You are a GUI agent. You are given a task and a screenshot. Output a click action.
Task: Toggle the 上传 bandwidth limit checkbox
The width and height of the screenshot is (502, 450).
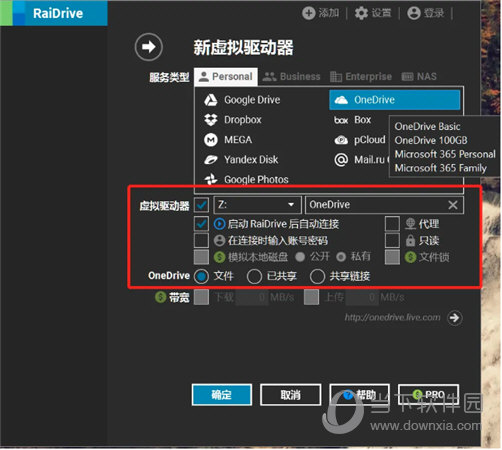[x=311, y=297]
